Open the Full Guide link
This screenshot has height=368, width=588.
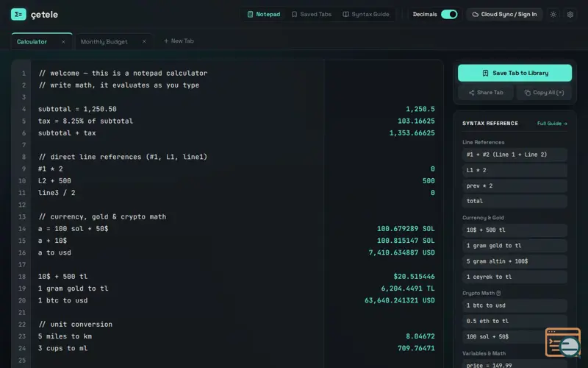(x=552, y=123)
